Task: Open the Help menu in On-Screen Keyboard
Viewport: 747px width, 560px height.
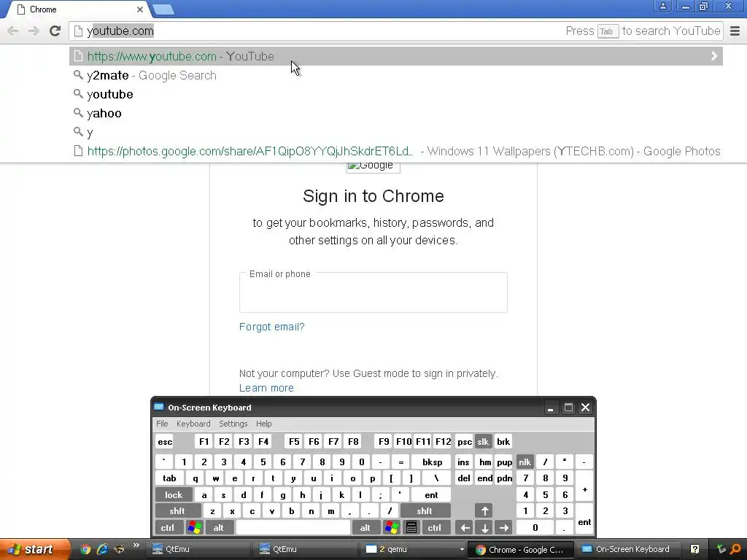Action: 263,424
